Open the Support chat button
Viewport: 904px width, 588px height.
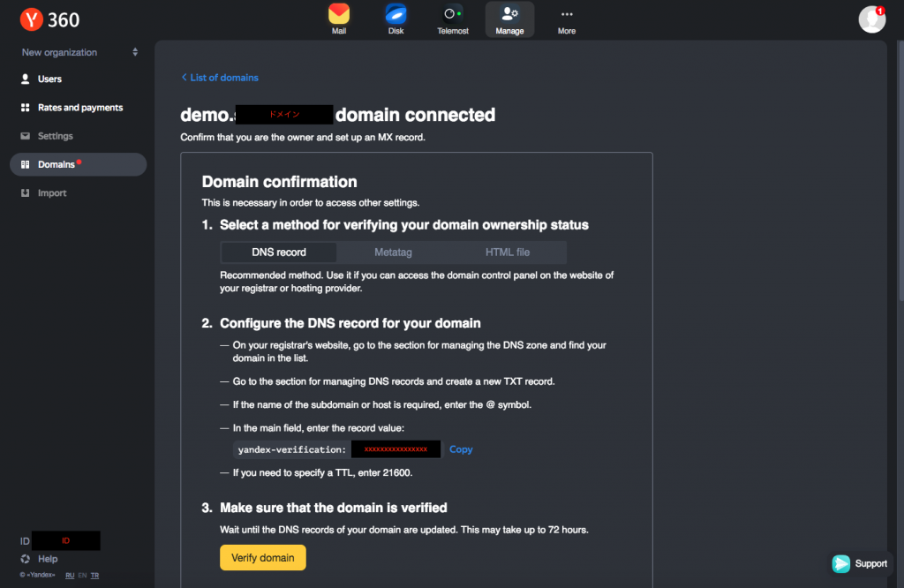[x=860, y=563]
